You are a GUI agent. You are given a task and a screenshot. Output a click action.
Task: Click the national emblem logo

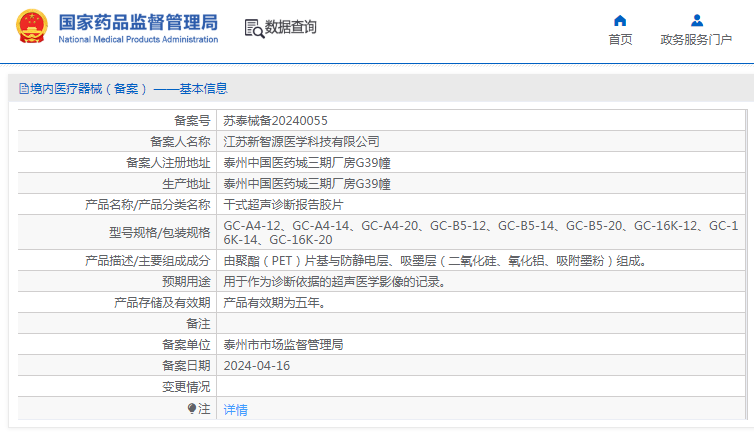pyautogui.click(x=32, y=27)
